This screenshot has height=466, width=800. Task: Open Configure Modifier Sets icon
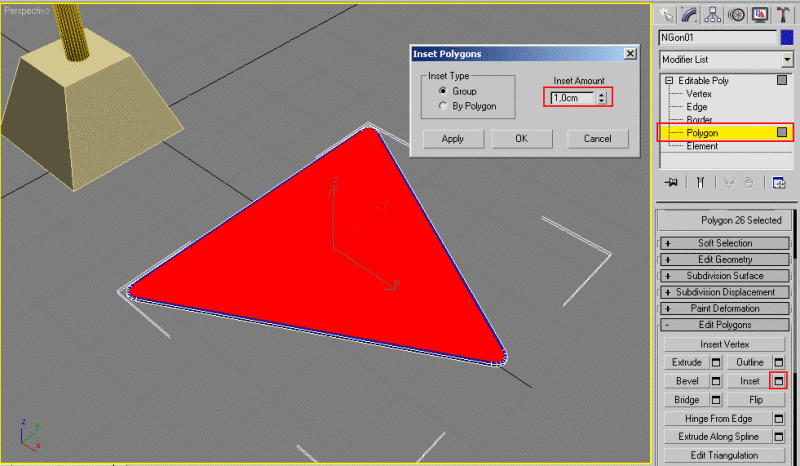(x=779, y=182)
